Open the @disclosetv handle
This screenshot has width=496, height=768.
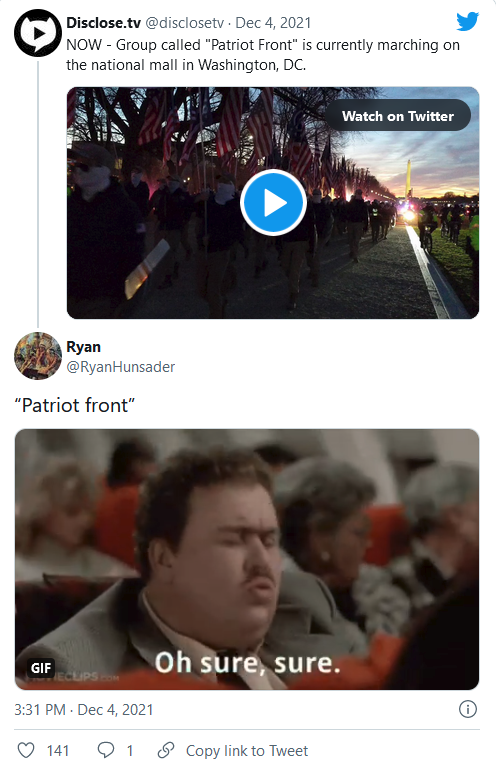pyautogui.click(x=185, y=23)
